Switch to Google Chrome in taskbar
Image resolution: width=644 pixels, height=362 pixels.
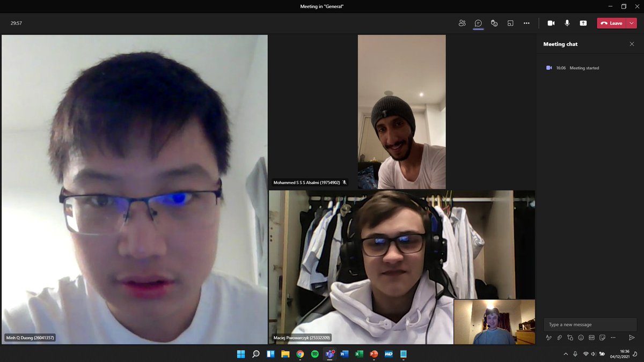click(x=300, y=354)
